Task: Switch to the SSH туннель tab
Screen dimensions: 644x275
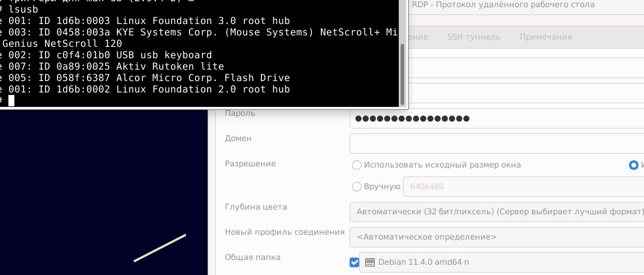Action: pos(474,37)
